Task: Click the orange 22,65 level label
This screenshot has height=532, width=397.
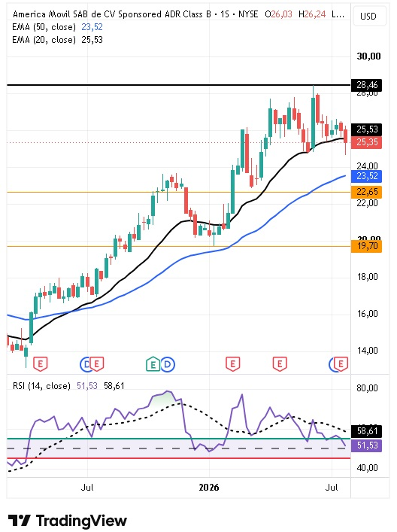Action: (x=367, y=192)
